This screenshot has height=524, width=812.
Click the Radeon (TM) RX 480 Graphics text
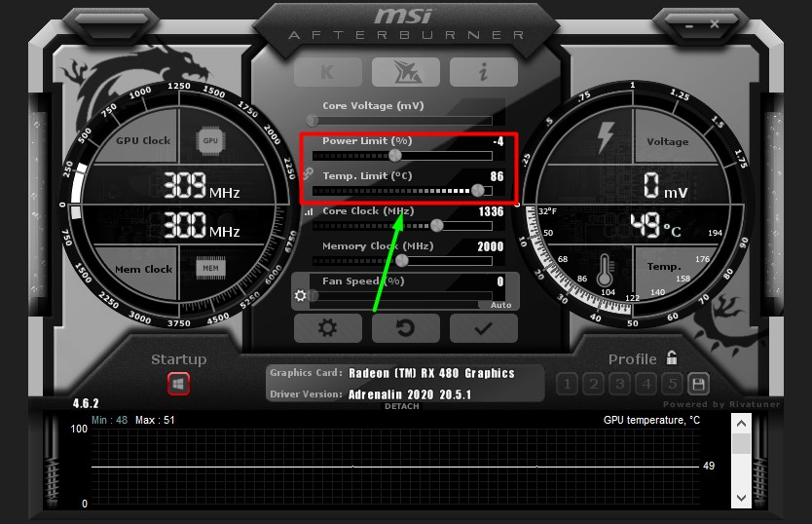click(431, 373)
